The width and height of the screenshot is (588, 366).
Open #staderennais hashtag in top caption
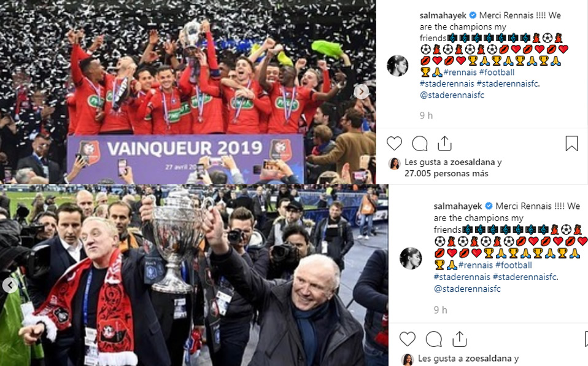[x=447, y=84]
